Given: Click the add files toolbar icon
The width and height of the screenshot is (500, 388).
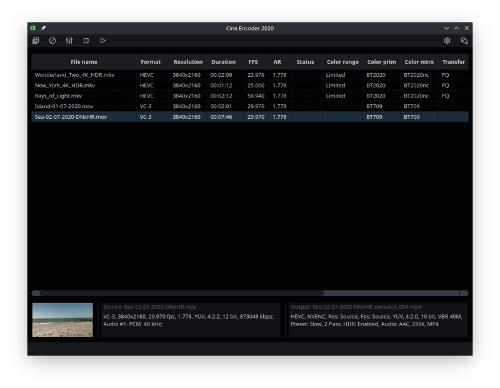Looking at the screenshot, I should tap(36, 41).
